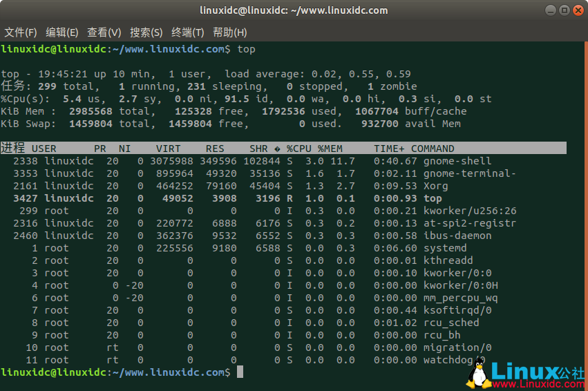Select the Xorg process name
This screenshot has height=391, width=588.
pos(436,186)
